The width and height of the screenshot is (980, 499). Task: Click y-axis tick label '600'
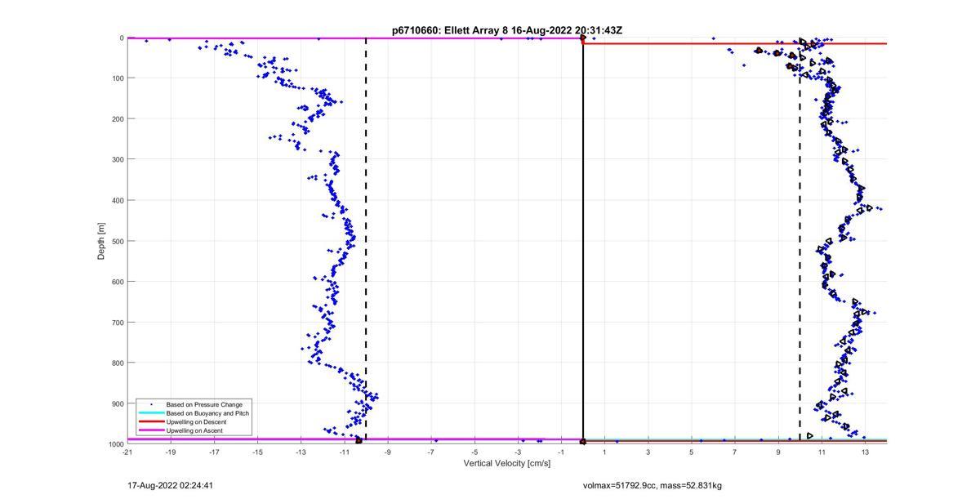tap(117, 282)
